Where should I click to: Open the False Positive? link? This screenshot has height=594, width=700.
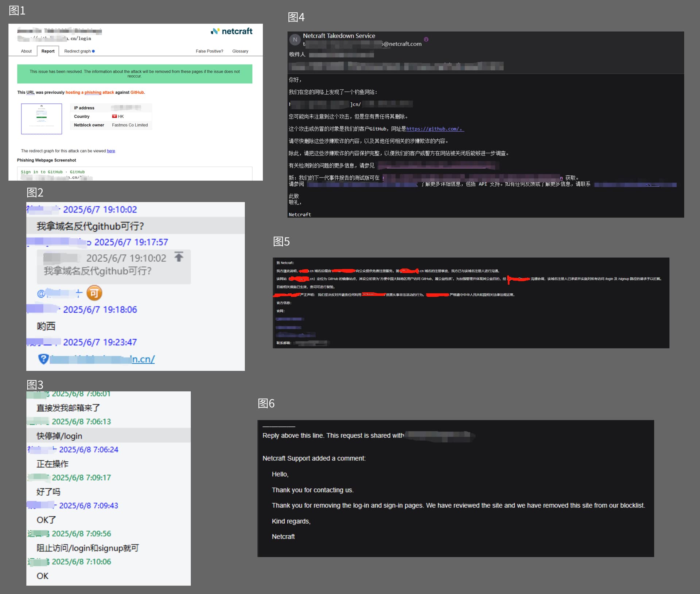click(209, 51)
